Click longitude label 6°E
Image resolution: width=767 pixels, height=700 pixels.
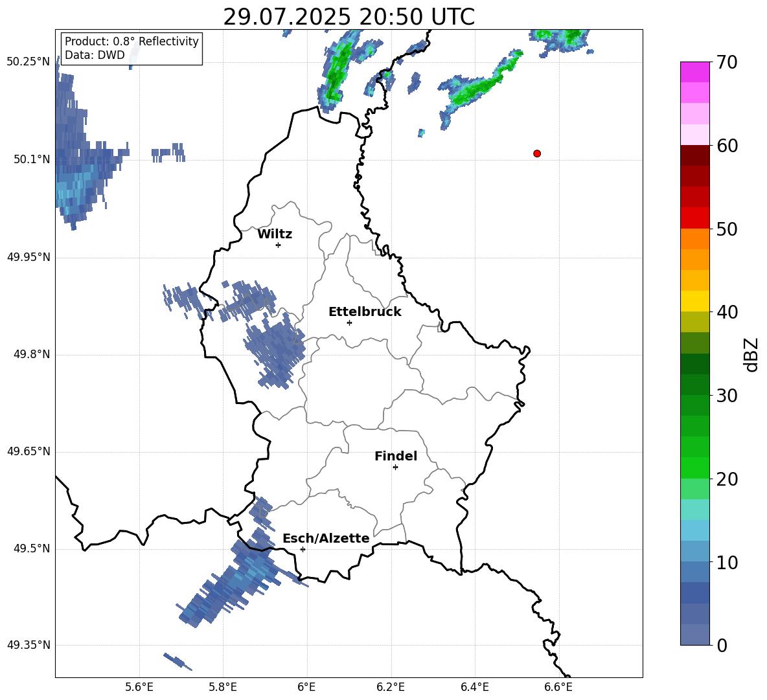306,687
